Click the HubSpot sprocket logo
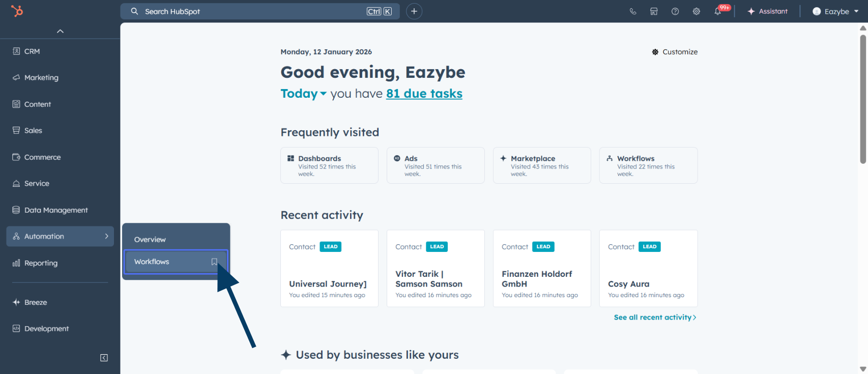 tap(17, 11)
